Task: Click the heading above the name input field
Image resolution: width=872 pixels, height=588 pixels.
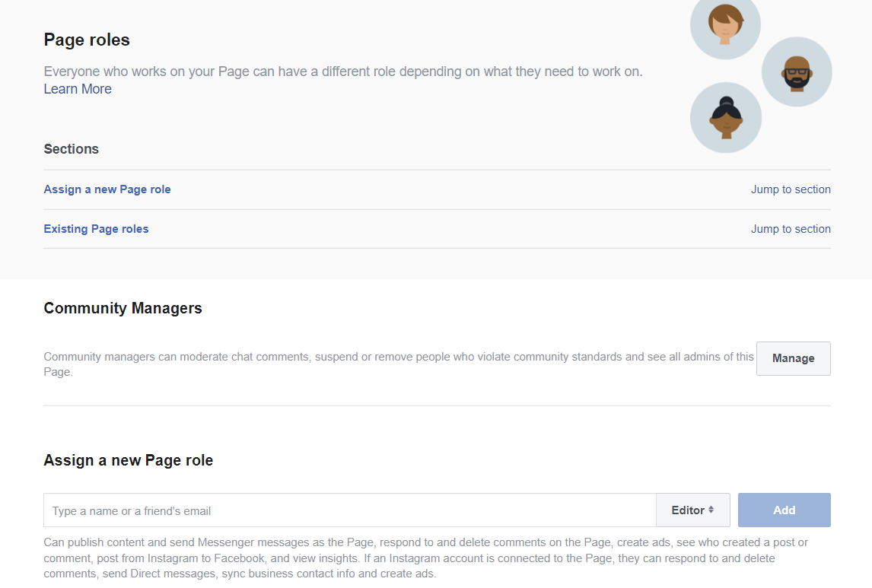Action: (129, 460)
